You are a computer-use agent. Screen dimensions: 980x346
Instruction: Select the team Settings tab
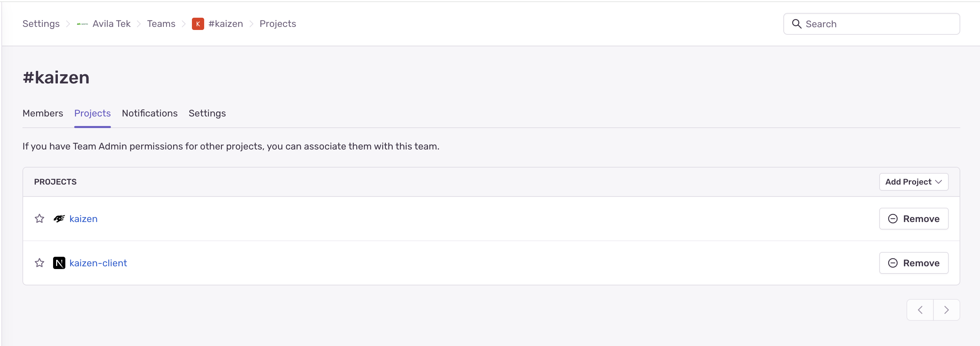pos(207,113)
